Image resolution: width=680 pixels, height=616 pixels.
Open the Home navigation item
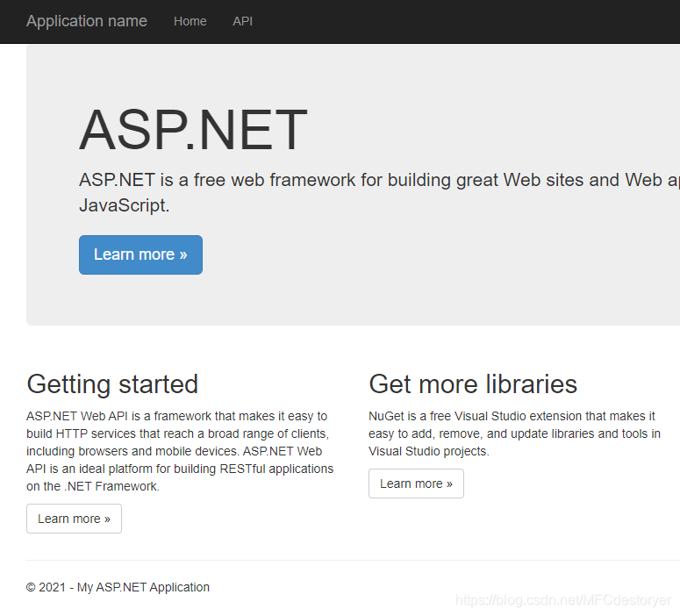pos(190,21)
